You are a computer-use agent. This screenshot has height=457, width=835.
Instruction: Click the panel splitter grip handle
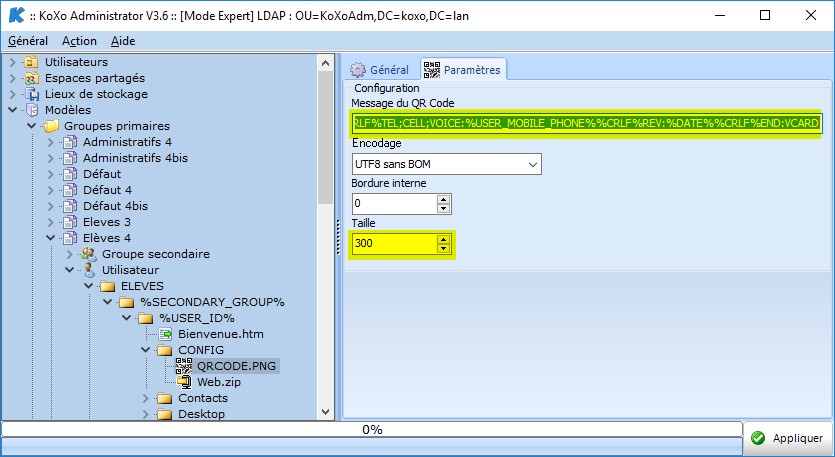pos(338,237)
